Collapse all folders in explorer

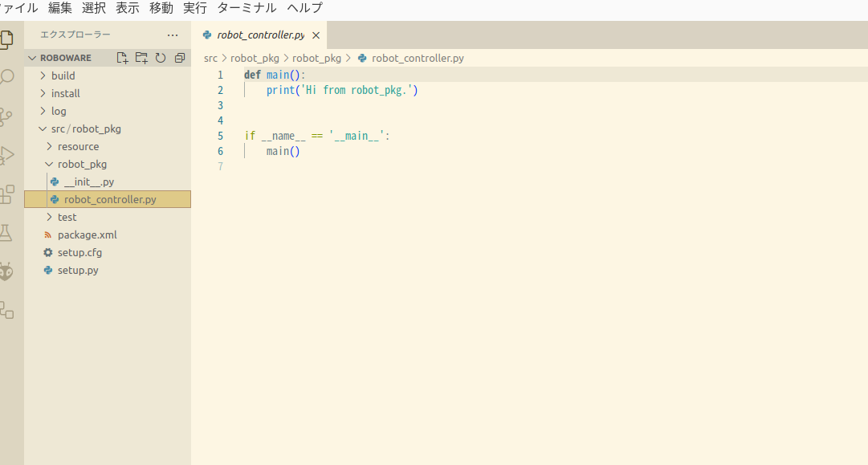click(x=180, y=58)
